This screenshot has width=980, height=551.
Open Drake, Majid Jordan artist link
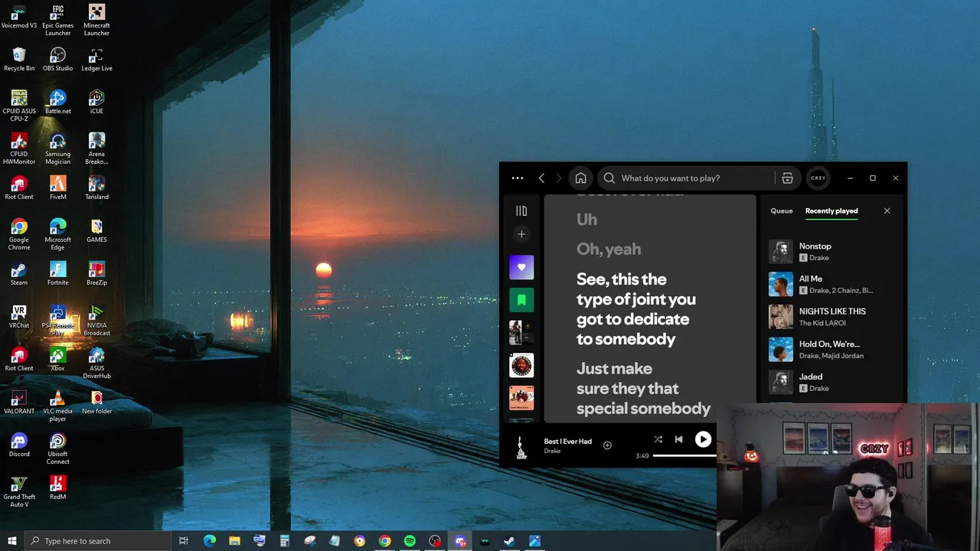[831, 356]
